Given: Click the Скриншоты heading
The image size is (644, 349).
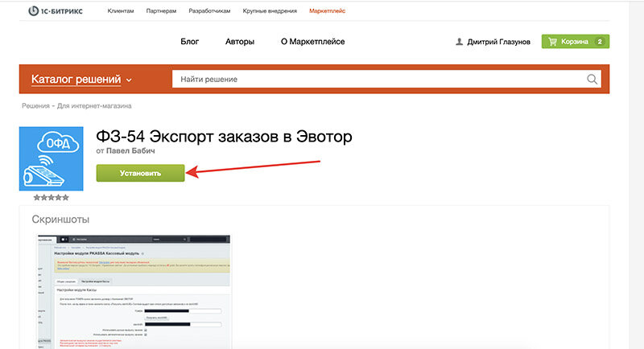Looking at the screenshot, I should [x=61, y=220].
